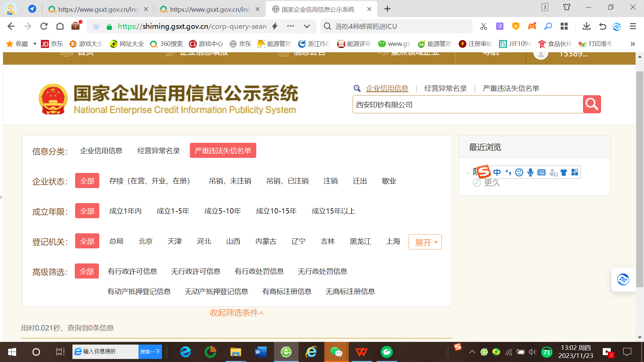The width and height of the screenshot is (644, 362).
Task: Collapse filters via 收起筛选条件
Action: (237, 312)
